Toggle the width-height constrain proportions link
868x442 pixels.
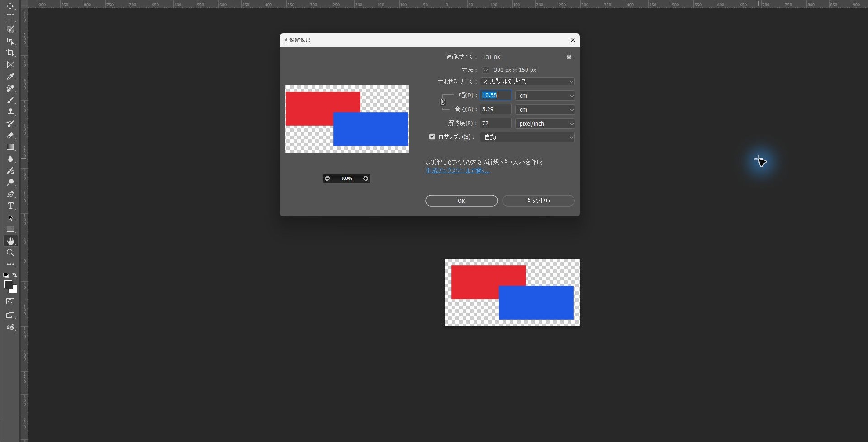pos(443,102)
